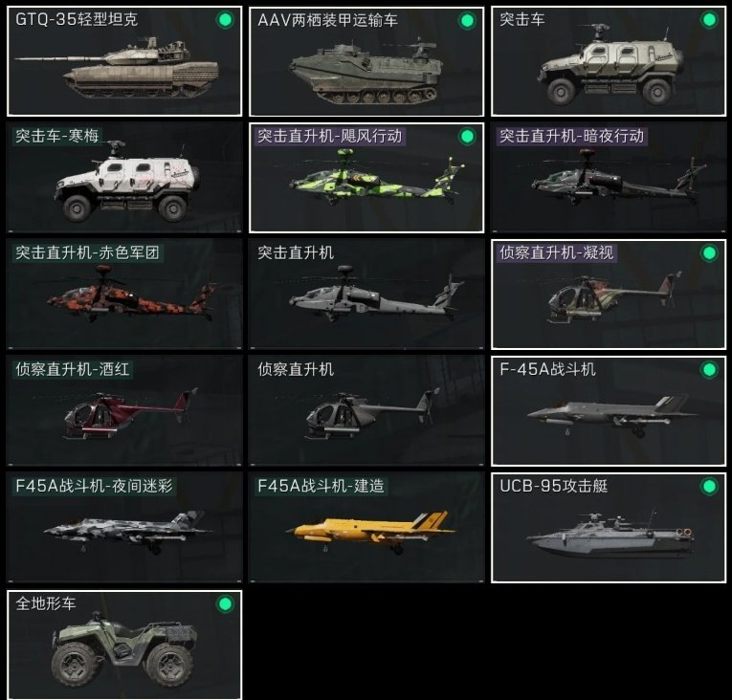Click the 侦察直升机-凝视 helicopter image
This screenshot has height=700, width=732.
click(614, 296)
